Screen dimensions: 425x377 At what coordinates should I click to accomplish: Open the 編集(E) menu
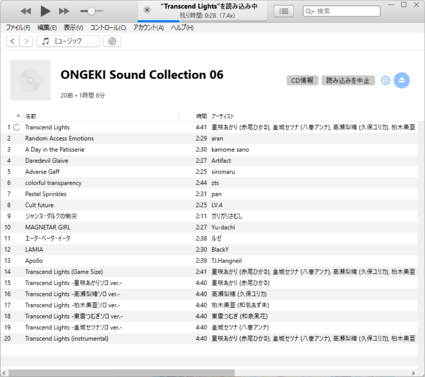coord(47,28)
